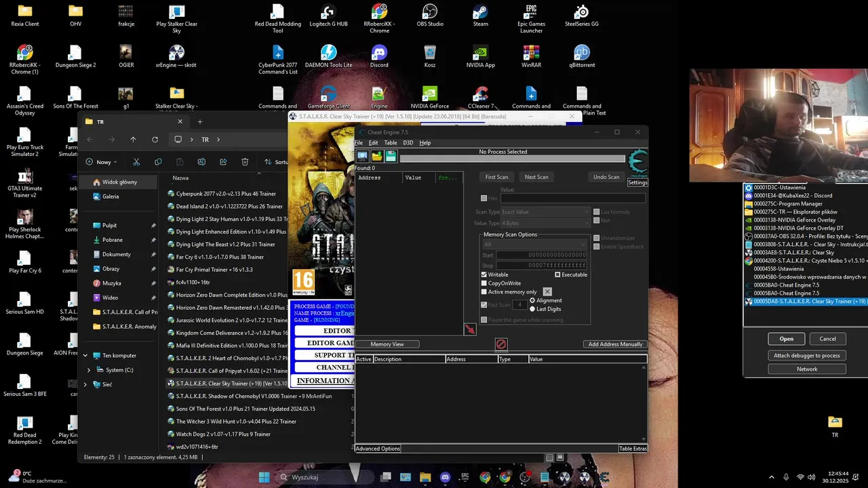The width and height of the screenshot is (868, 488).
Task: Open the Scan Type dropdown
Action: [545, 212]
